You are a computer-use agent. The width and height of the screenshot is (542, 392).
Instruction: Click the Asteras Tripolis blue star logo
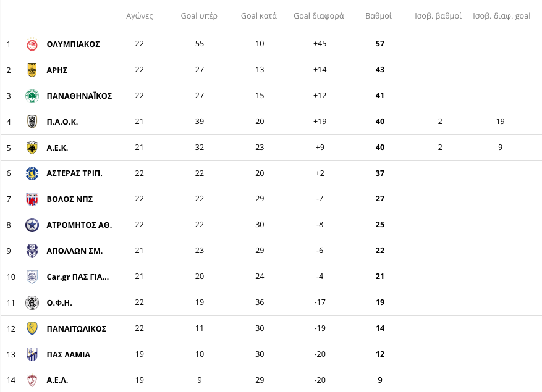32,173
